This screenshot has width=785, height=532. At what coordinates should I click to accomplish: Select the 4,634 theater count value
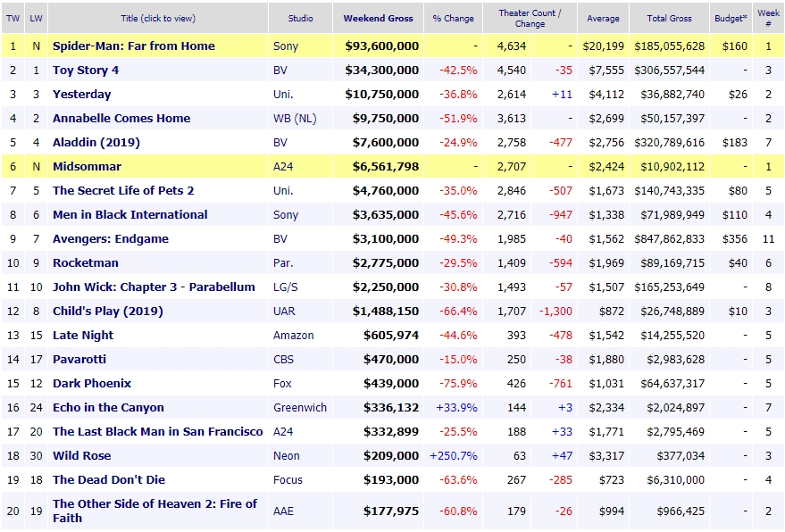click(512, 46)
